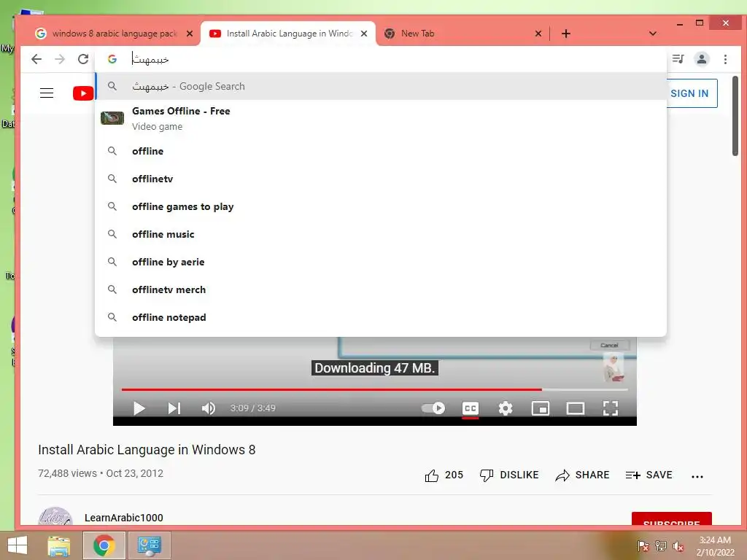This screenshot has width=747, height=560.
Task: Enter fullscreen video mode
Action: pos(611,408)
